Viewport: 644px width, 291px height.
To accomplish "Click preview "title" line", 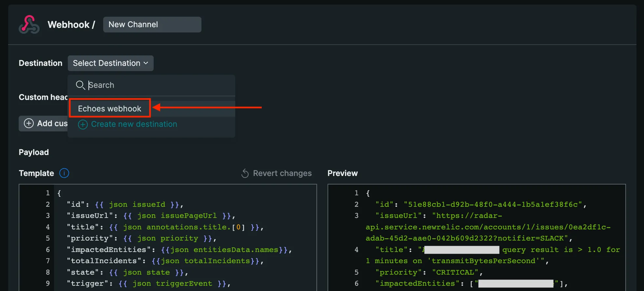I will (493, 255).
